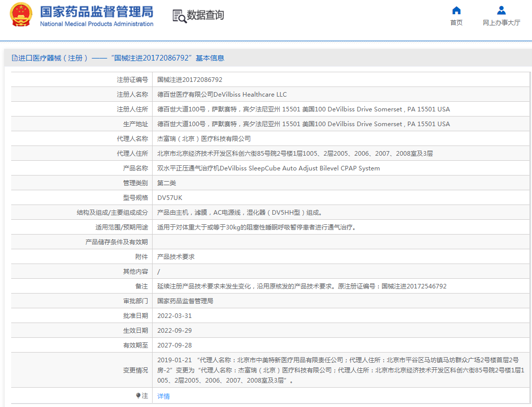
Task: Click the 数据查询 heading text
Action: tap(205, 15)
